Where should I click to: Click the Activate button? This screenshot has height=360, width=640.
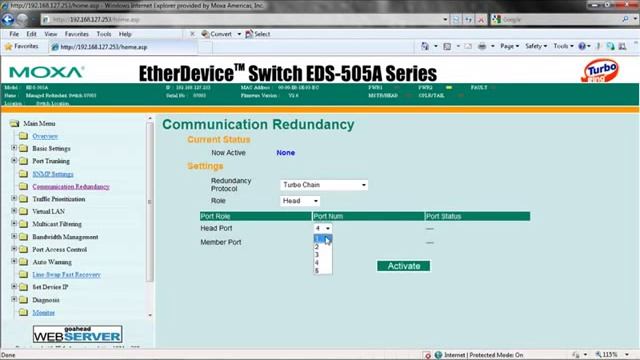(x=403, y=266)
